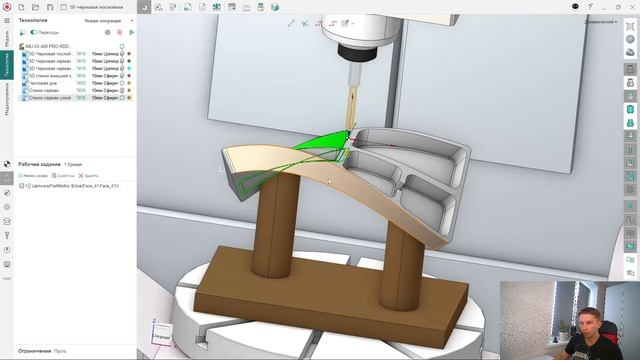Click the shaded sphere display icon
This screenshot has width=640, height=360.
click(630, 39)
